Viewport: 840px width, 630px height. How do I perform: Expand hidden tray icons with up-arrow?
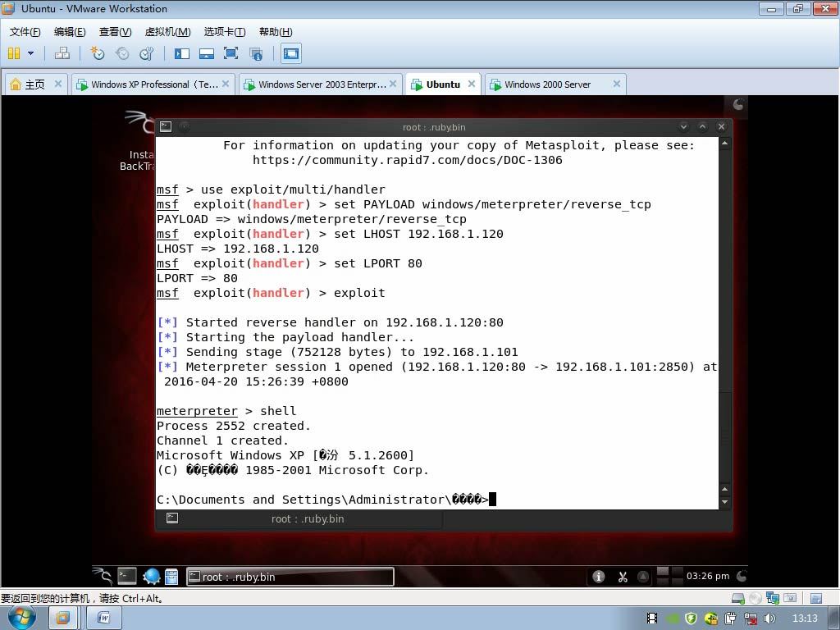point(643,577)
